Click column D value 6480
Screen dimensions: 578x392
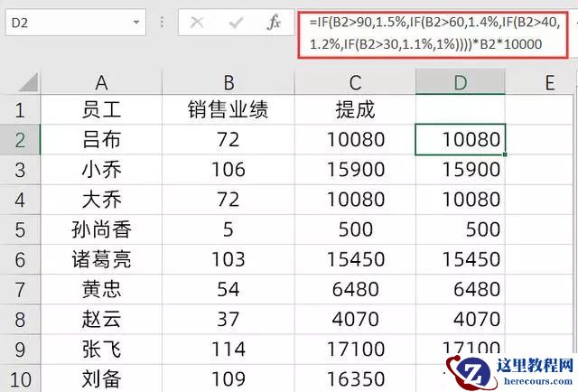461,289
